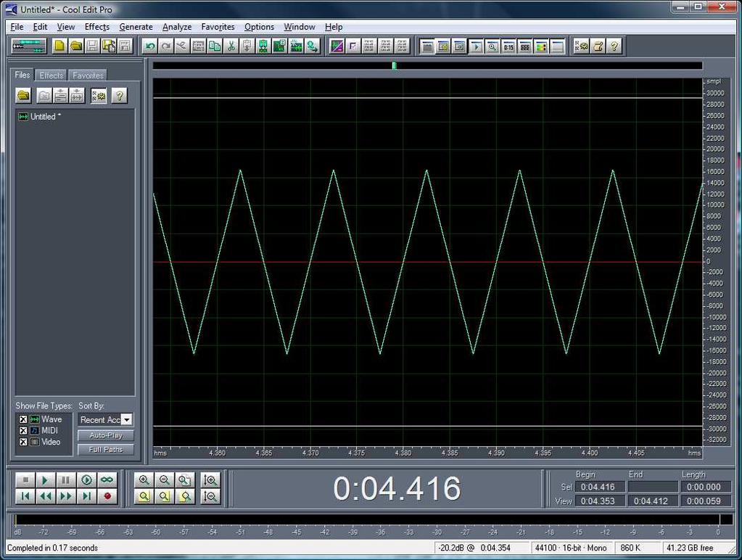Select the Untitled file in Files list
Image resolution: width=742 pixels, height=560 pixels.
[40, 117]
